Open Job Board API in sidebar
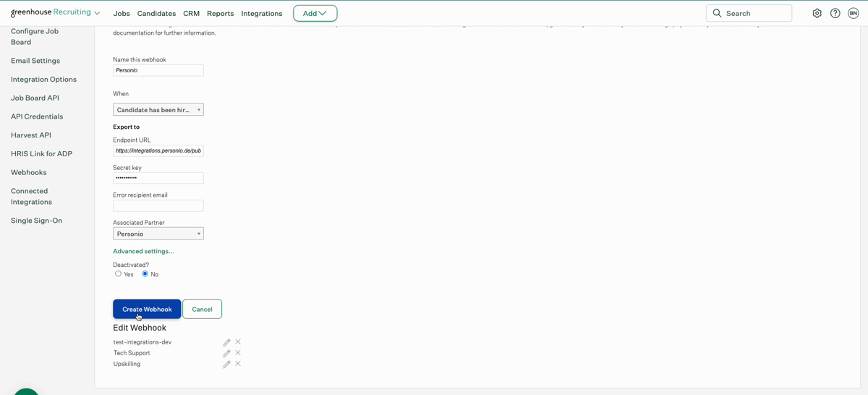 tap(35, 98)
